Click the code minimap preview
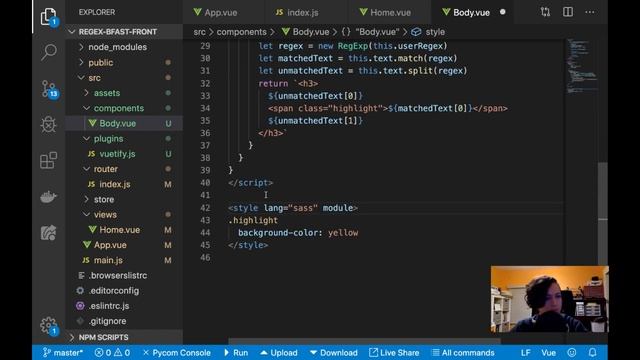This screenshot has width=640, height=360. pyautogui.click(x=582, y=65)
